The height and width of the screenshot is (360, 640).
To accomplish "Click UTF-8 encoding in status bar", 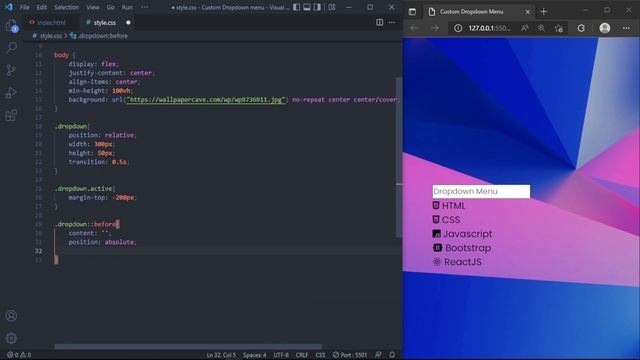I will coord(281,355).
